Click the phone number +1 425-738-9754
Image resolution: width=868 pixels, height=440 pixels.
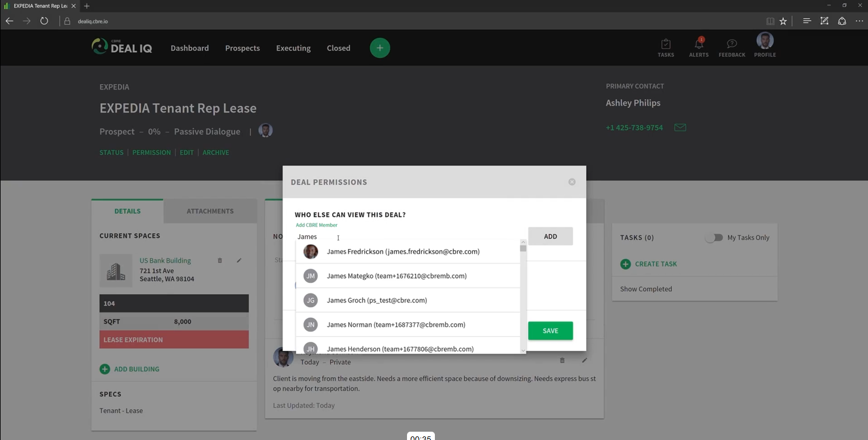pos(634,127)
